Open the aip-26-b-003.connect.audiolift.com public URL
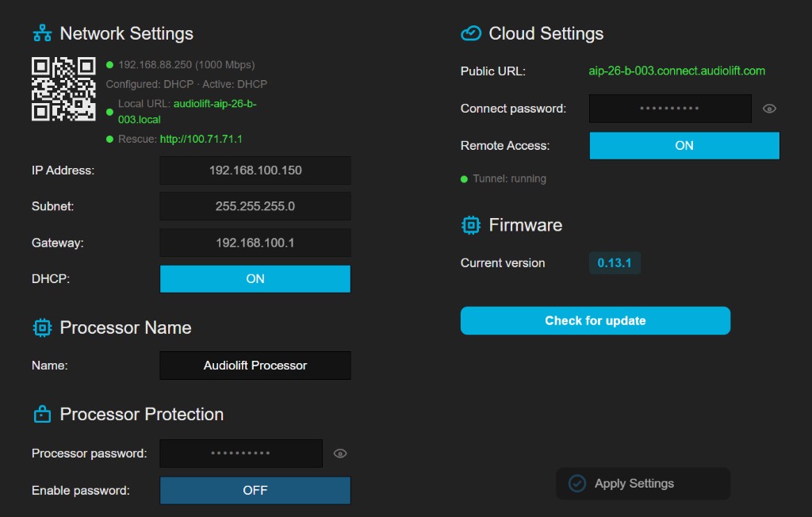 (677, 71)
